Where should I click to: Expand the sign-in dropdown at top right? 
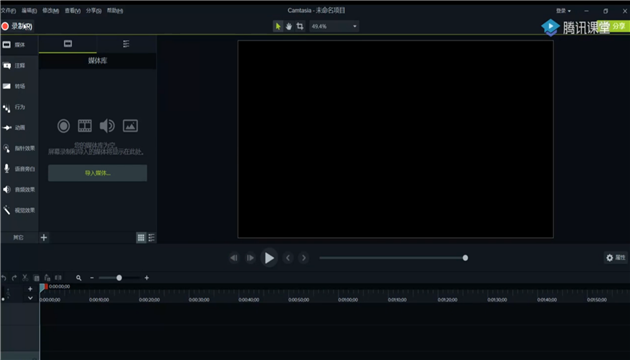tap(563, 11)
